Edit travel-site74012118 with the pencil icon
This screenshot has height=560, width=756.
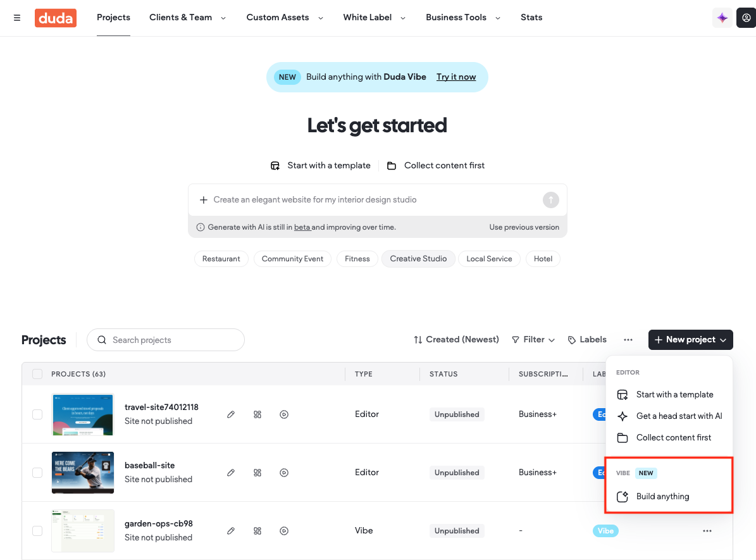231,414
